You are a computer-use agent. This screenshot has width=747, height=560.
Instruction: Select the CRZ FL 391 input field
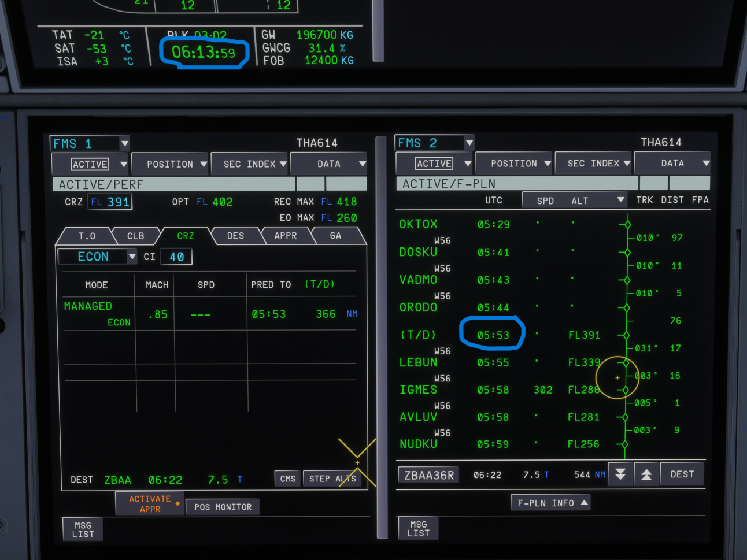coord(110,202)
